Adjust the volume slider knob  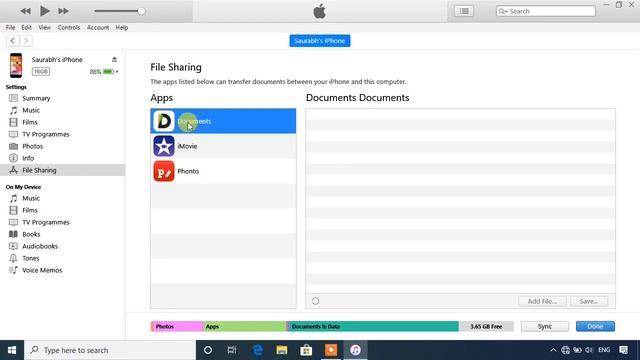pos(141,11)
